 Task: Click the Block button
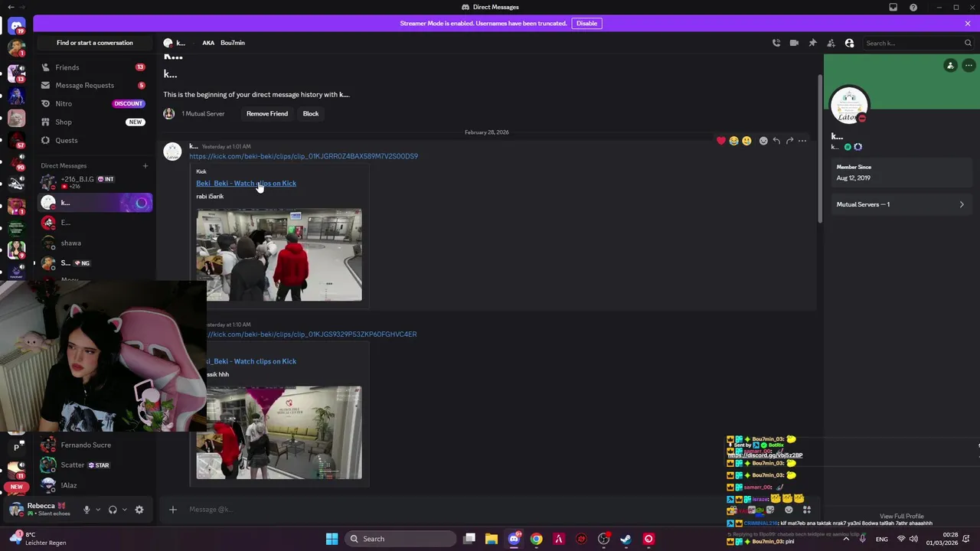pos(310,113)
